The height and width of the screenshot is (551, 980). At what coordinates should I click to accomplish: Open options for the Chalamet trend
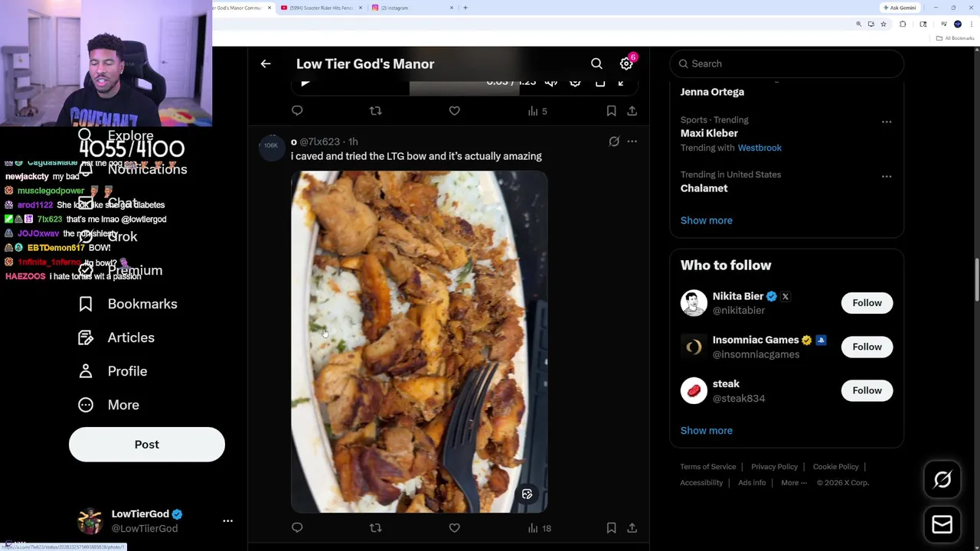(x=887, y=177)
